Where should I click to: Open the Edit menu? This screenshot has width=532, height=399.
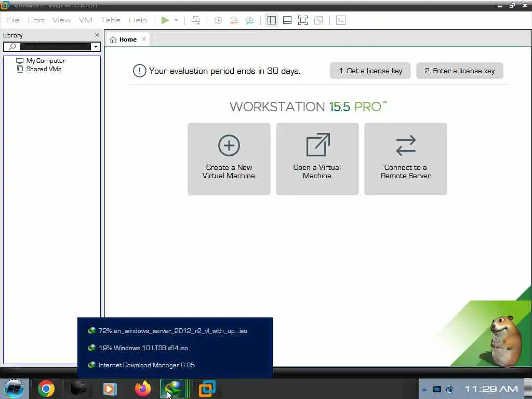point(36,20)
